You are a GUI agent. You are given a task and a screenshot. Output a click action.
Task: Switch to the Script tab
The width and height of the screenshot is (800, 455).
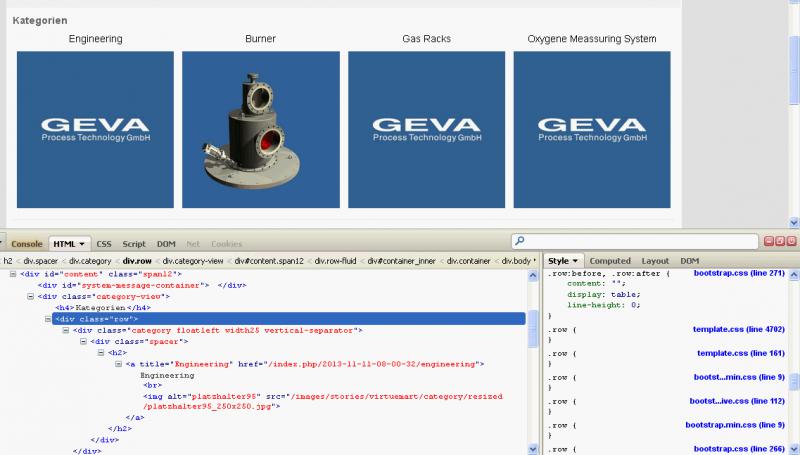[x=134, y=244]
